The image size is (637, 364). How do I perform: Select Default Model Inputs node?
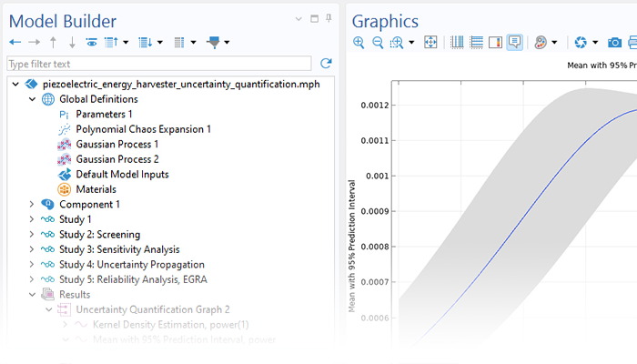[x=122, y=175]
